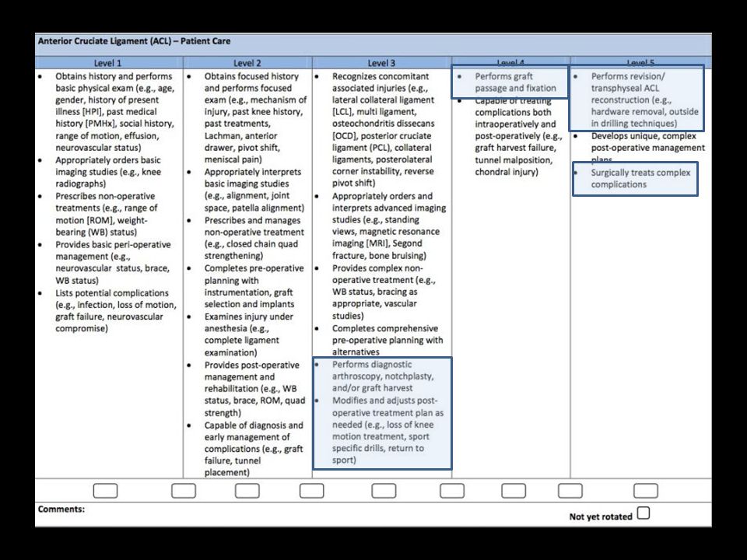Tick the checkbox under Level 5 column
Image resolution: width=747 pixels, height=560 pixels.
pyautogui.click(x=646, y=491)
